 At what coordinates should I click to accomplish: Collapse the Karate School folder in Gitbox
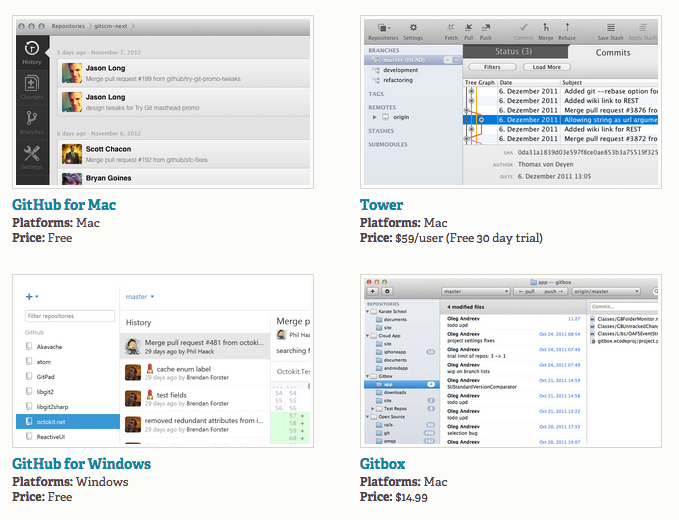(368, 311)
